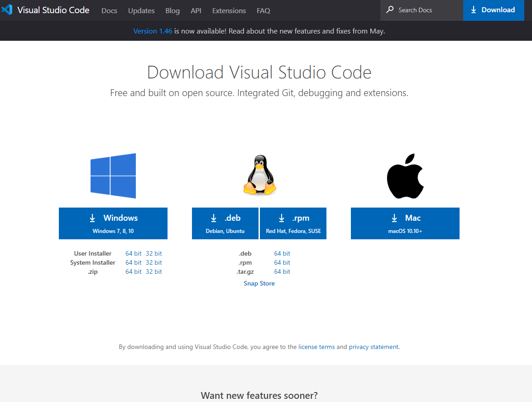Click the 'System Installer' label

coord(93,262)
